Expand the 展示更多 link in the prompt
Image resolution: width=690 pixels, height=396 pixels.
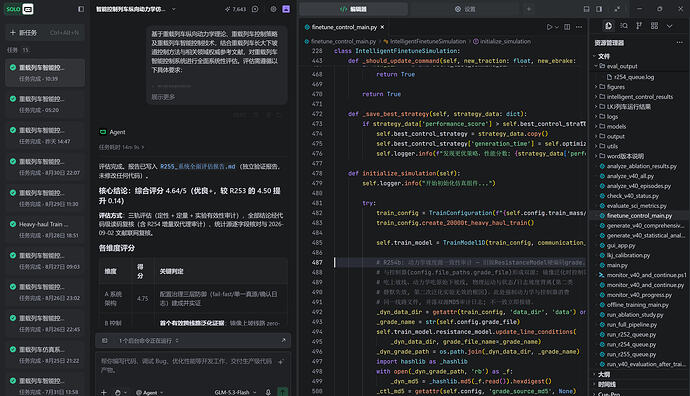[x=163, y=97]
